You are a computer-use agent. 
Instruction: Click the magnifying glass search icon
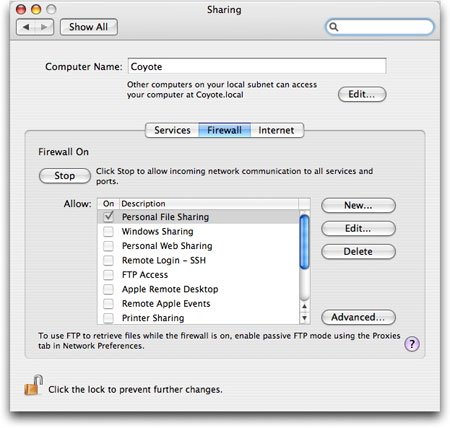pyautogui.click(x=334, y=27)
